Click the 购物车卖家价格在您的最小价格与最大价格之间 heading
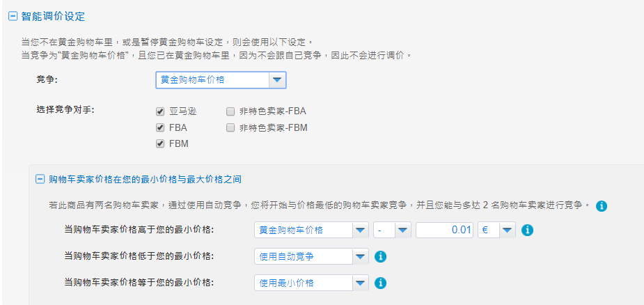 145,179
